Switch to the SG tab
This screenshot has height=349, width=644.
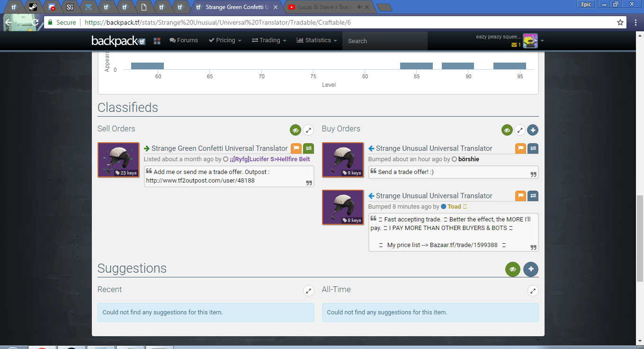click(x=70, y=7)
